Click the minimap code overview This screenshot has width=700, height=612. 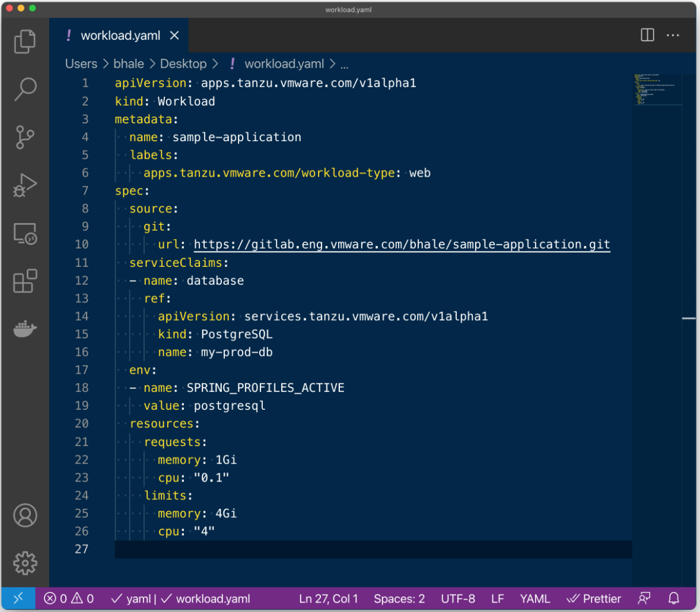(x=656, y=90)
